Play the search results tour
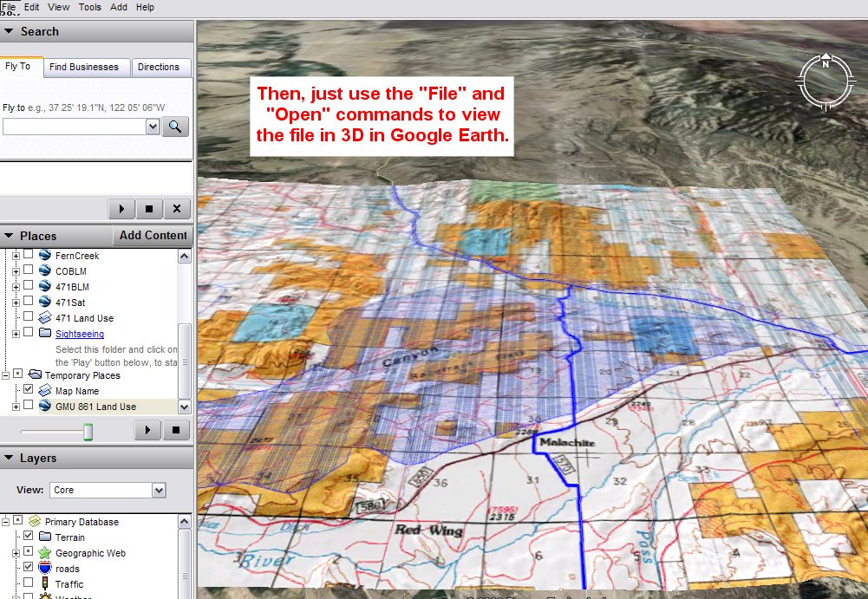Image resolution: width=868 pixels, height=599 pixels. (121, 209)
